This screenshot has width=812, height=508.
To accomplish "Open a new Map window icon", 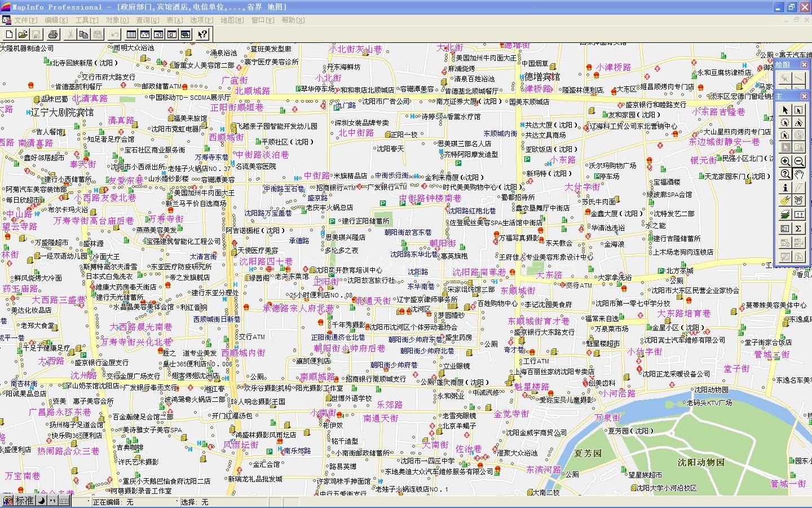I will coord(145,34).
